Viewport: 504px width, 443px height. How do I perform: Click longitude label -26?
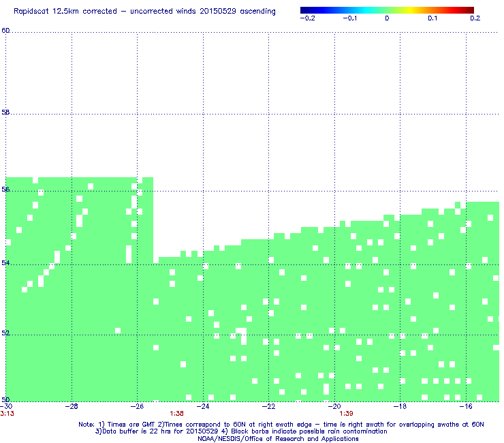point(137,406)
